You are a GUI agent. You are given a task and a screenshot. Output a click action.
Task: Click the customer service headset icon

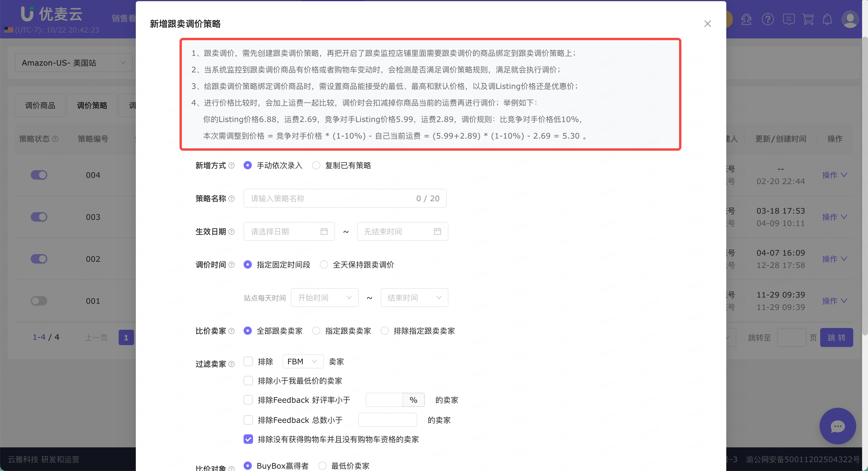(746, 19)
